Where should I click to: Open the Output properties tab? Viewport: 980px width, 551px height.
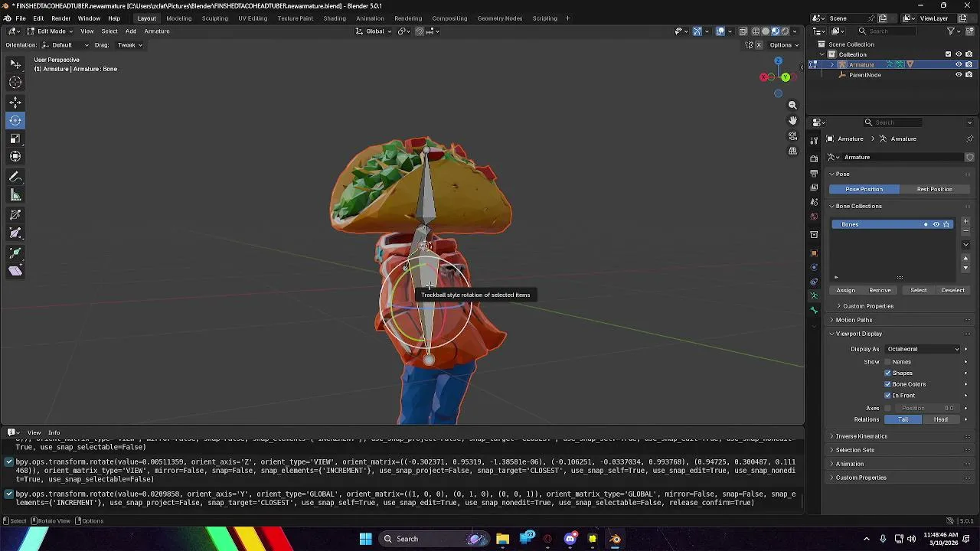814,174
